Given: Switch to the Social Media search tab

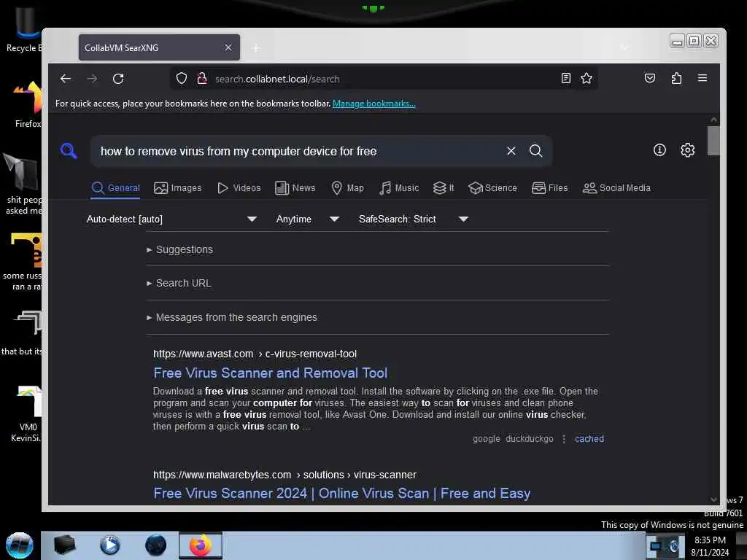Looking at the screenshot, I should [616, 188].
